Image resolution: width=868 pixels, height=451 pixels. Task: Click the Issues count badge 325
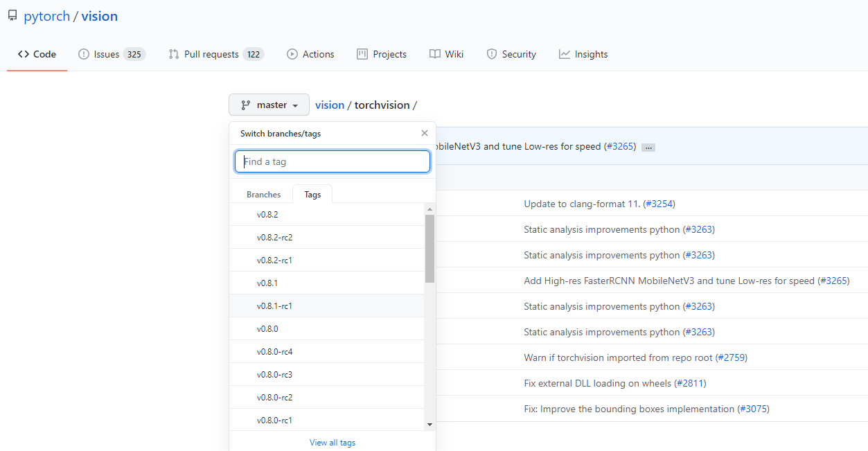point(134,54)
